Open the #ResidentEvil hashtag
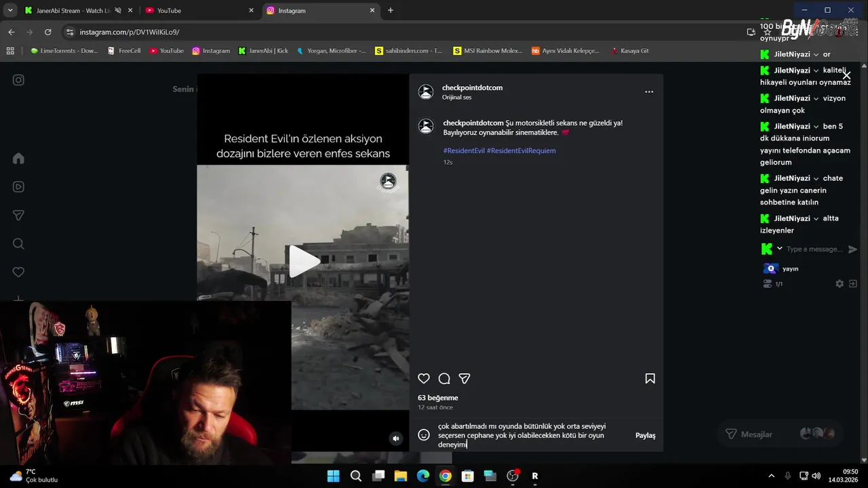 464,150
